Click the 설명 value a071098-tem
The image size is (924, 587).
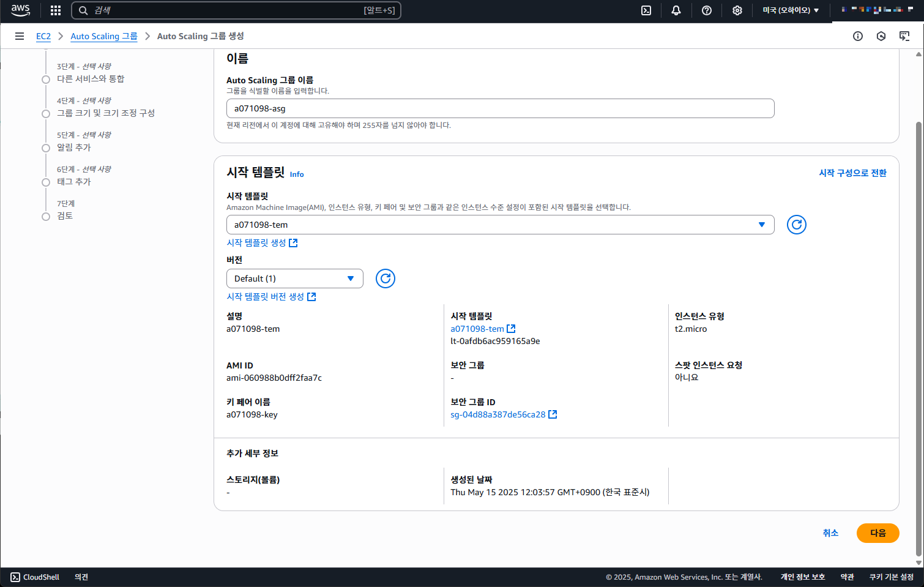(x=253, y=329)
